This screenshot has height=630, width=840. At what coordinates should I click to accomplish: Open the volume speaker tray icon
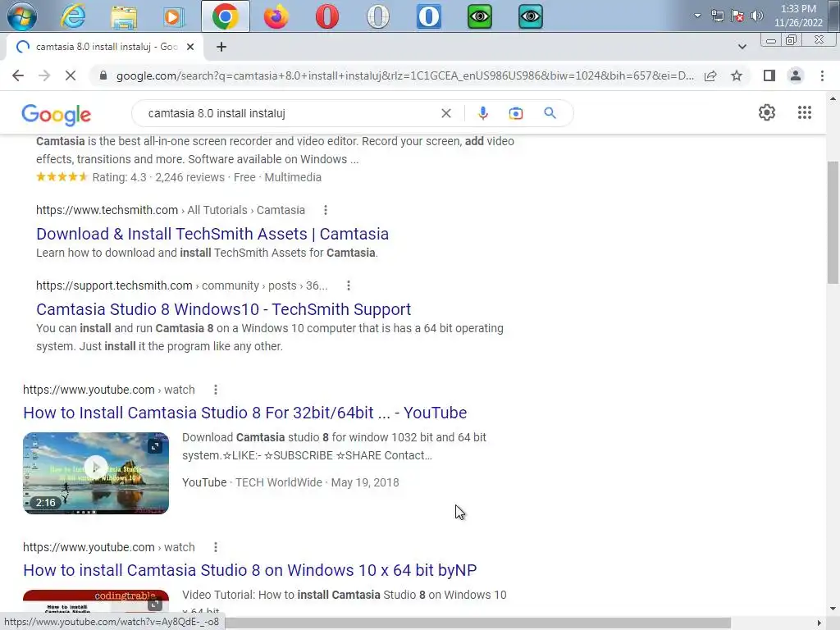pos(757,16)
